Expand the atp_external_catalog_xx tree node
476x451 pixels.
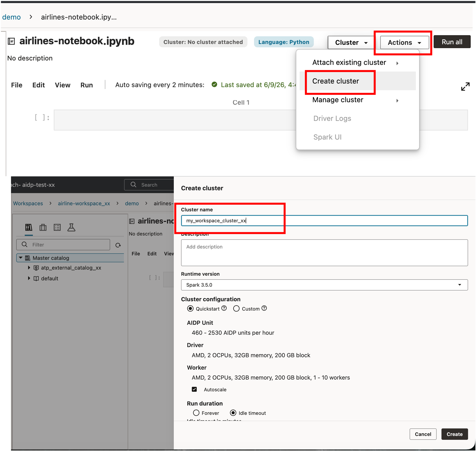29,267
